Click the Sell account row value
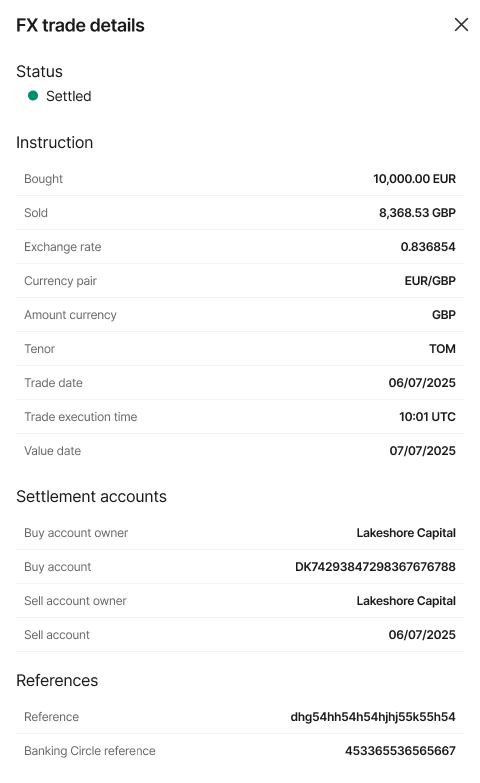Viewport: 480px width, 783px height. (422, 635)
